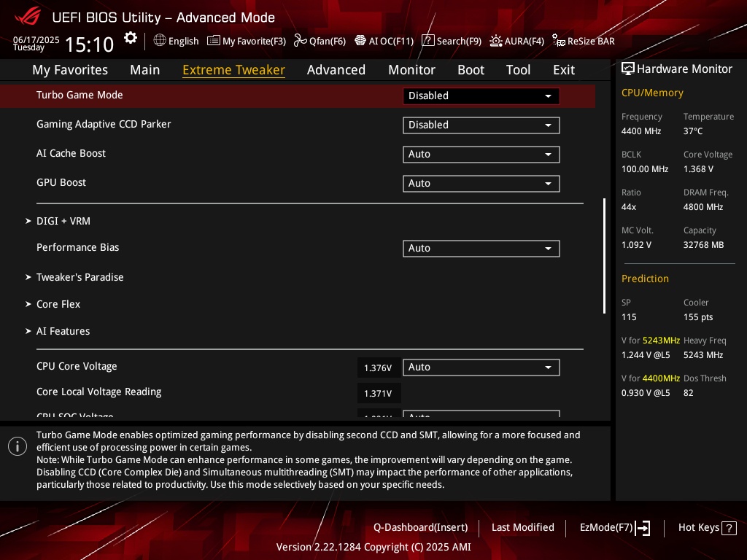Switch to the My Favorites tab

pos(70,70)
